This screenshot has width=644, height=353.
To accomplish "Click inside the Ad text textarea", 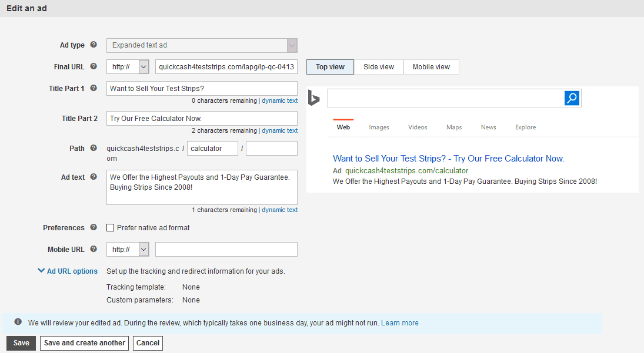I will [202, 187].
